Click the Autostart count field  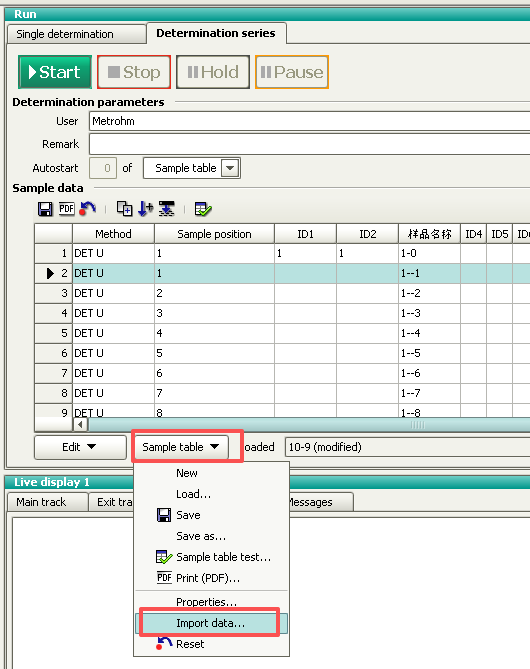(x=103, y=168)
